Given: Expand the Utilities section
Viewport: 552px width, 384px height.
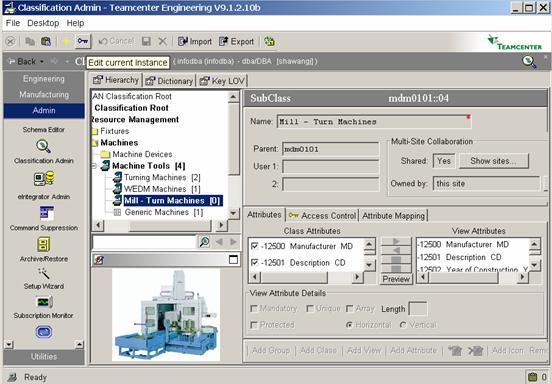Looking at the screenshot, I should point(44,357).
